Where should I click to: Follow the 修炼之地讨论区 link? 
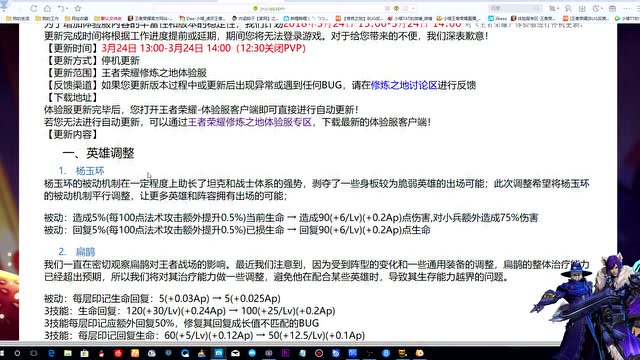tap(404, 85)
